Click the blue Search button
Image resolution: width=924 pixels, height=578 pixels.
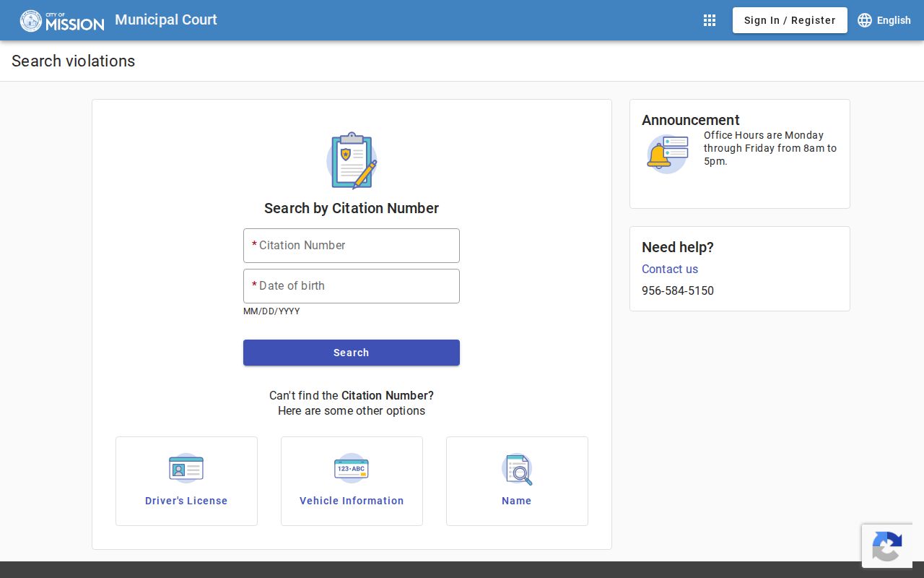tap(352, 353)
